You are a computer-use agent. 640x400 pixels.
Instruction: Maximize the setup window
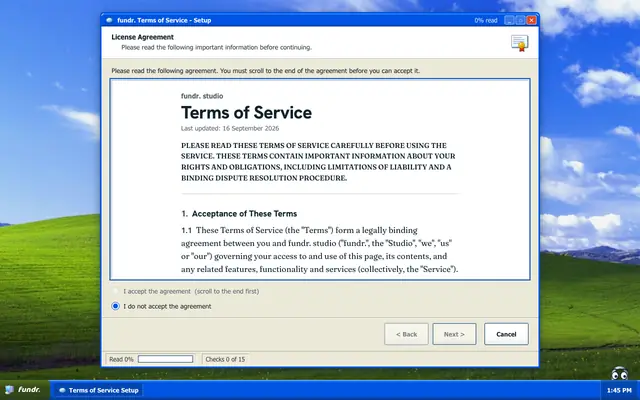click(x=520, y=20)
